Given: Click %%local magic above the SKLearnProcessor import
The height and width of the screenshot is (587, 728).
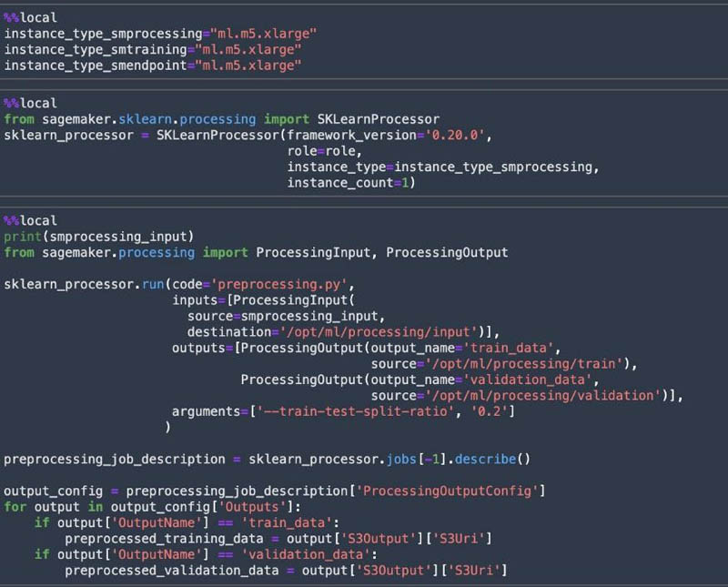Looking at the screenshot, I should point(31,103).
